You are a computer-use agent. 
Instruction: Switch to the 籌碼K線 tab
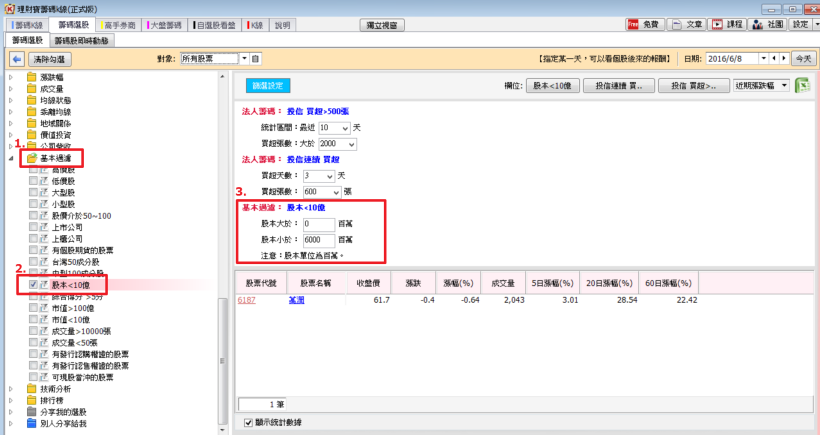click(27, 25)
